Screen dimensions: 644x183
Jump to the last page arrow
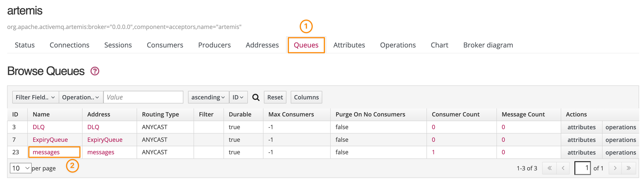point(629,168)
